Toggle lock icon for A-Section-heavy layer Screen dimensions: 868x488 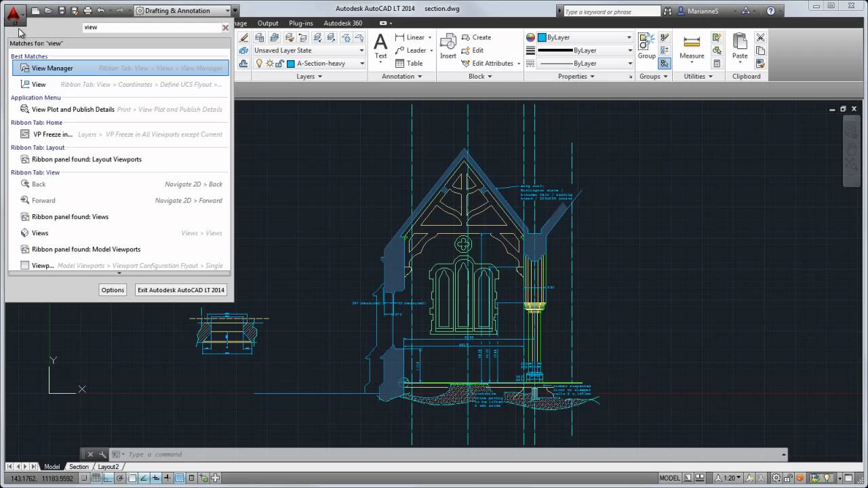click(280, 63)
